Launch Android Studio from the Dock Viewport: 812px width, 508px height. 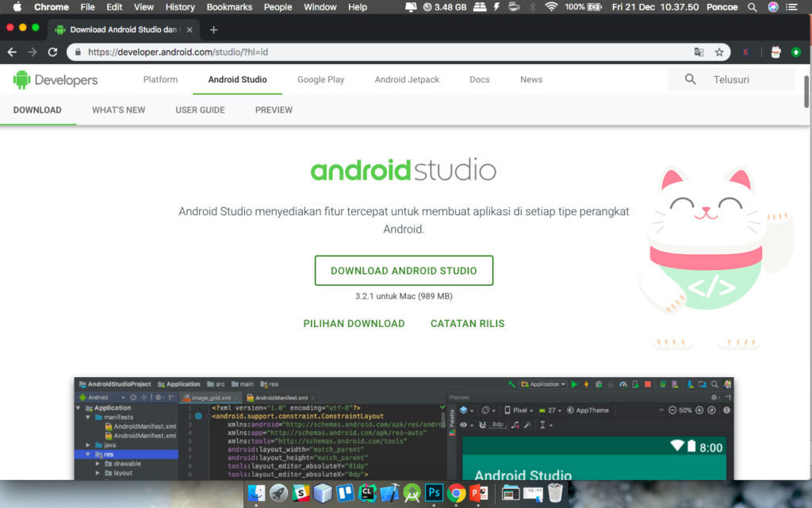412,493
